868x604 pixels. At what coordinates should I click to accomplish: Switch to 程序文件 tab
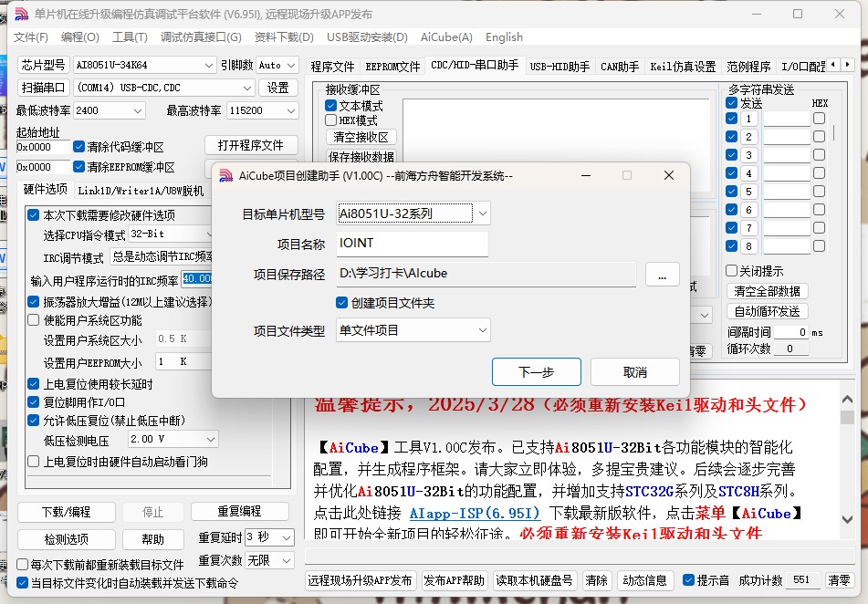pos(332,67)
